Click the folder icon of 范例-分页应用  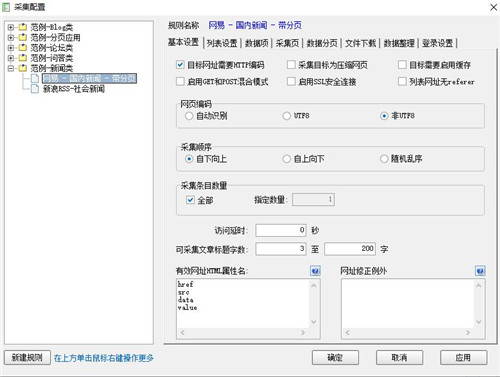(23, 37)
